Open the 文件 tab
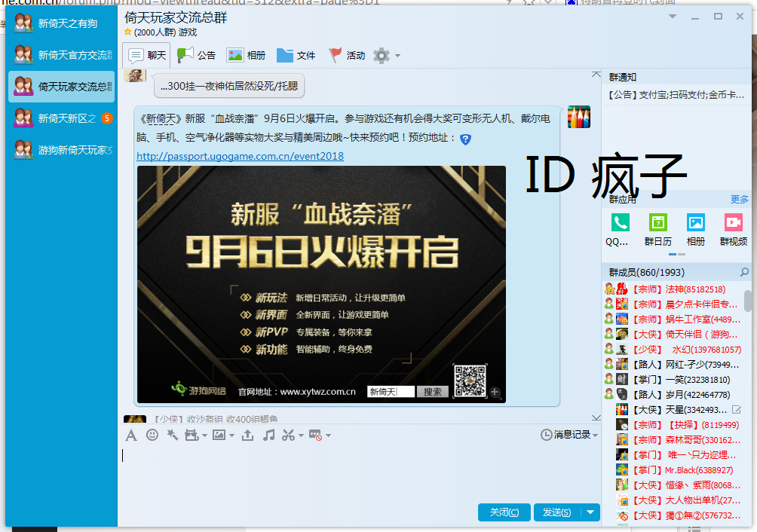757x532 pixels. click(296, 55)
